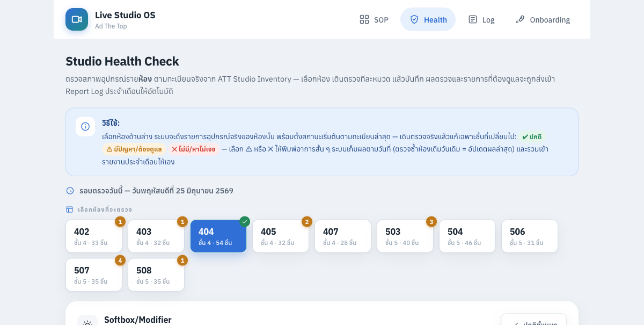
Task: Switch to the Onboarding tab
Action: 543,19
